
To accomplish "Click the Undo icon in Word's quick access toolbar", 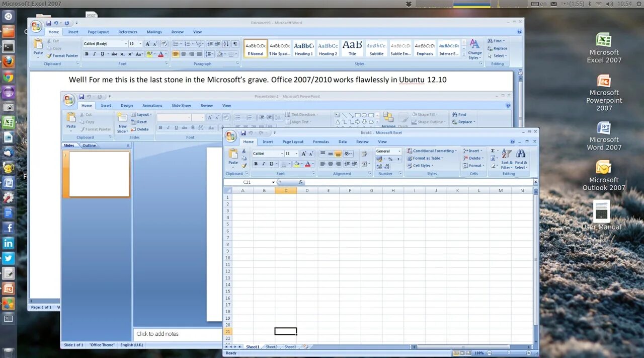I will pos(55,23).
